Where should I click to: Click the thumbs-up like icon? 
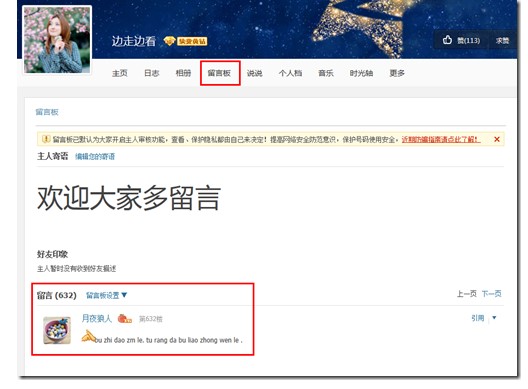tap(447, 40)
